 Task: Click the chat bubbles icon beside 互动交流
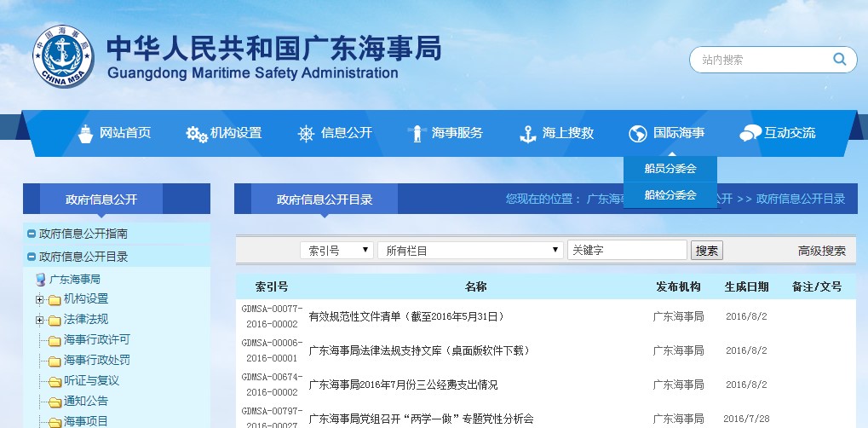coord(750,133)
